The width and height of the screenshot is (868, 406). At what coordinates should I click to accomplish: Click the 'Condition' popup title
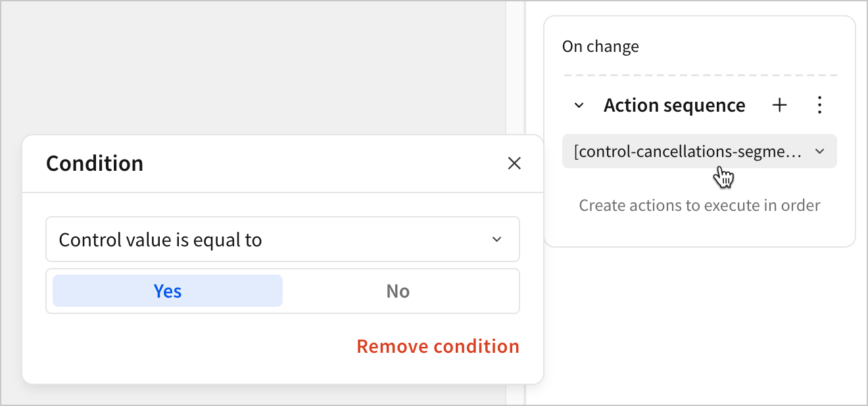pos(95,163)
